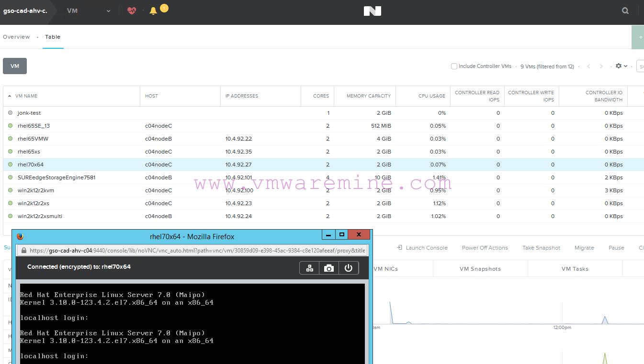Click IP address 10.4.92.24
This screenshot has width=644, height=364.
[x=238, y=216]
